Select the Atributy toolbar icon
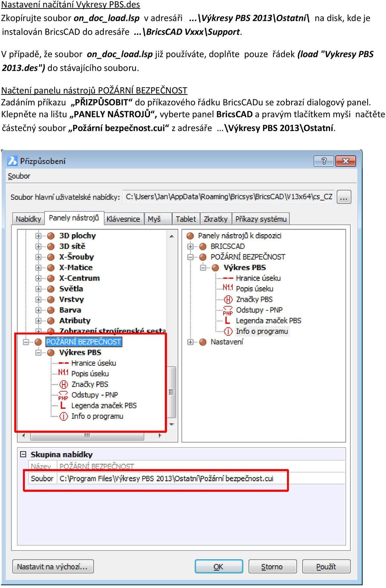This screenshot has height=588, width=386. coord(51,321)
